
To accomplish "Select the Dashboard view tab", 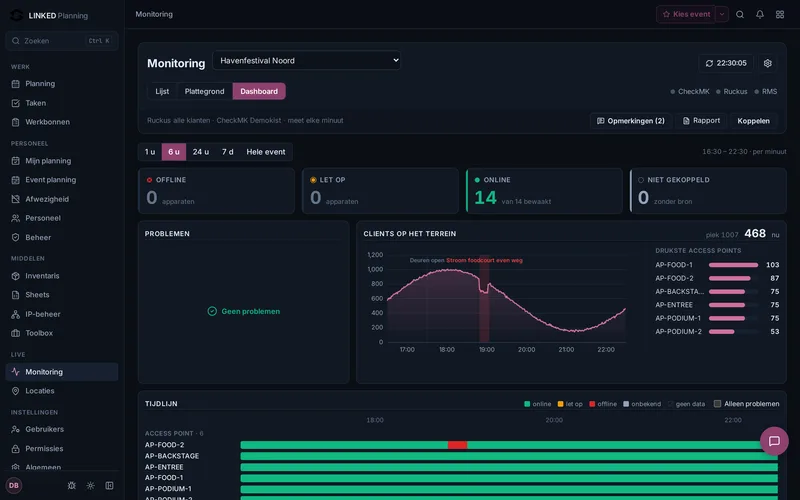I will tap(259, 91).
